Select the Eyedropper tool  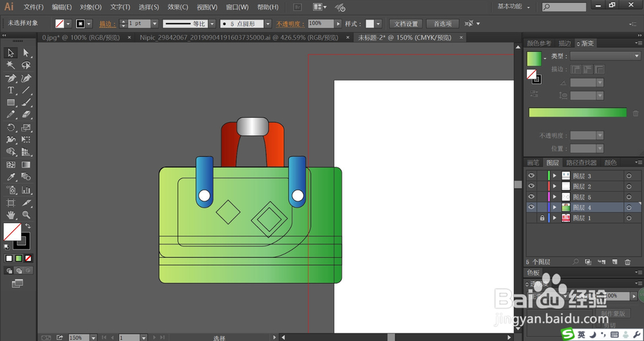[11, 178]
